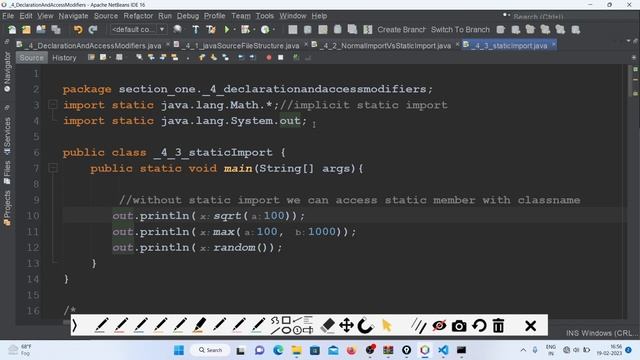This screenshot has height=360, width=640.
Task: Click the New Project toolbar icon
Action: tap(26, 29)
